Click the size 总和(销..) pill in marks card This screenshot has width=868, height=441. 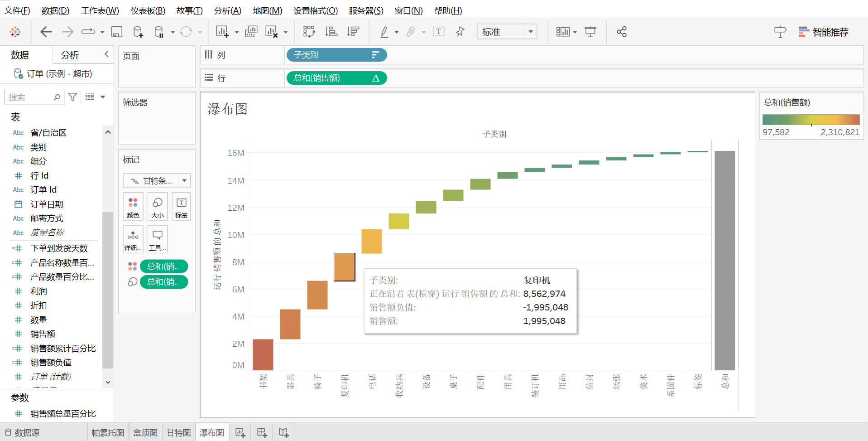[x=164, y=282]
